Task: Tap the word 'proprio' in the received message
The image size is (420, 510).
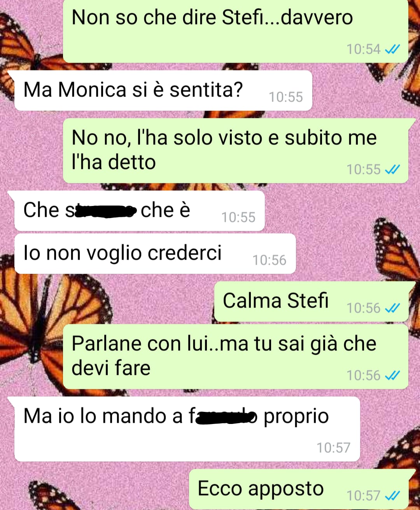Action: (x=296, y=417)
